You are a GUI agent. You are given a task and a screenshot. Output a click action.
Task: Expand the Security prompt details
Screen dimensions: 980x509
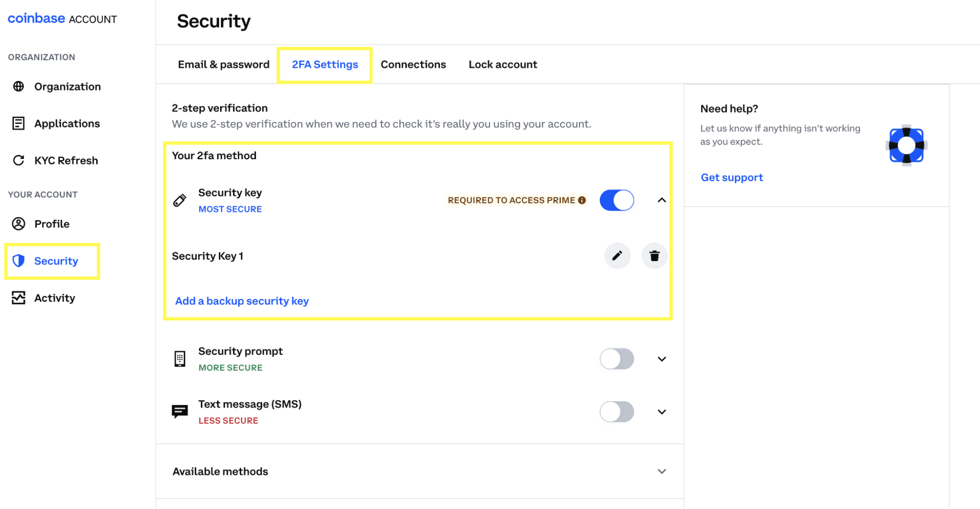pyautogui.click(x=661, y=359)
